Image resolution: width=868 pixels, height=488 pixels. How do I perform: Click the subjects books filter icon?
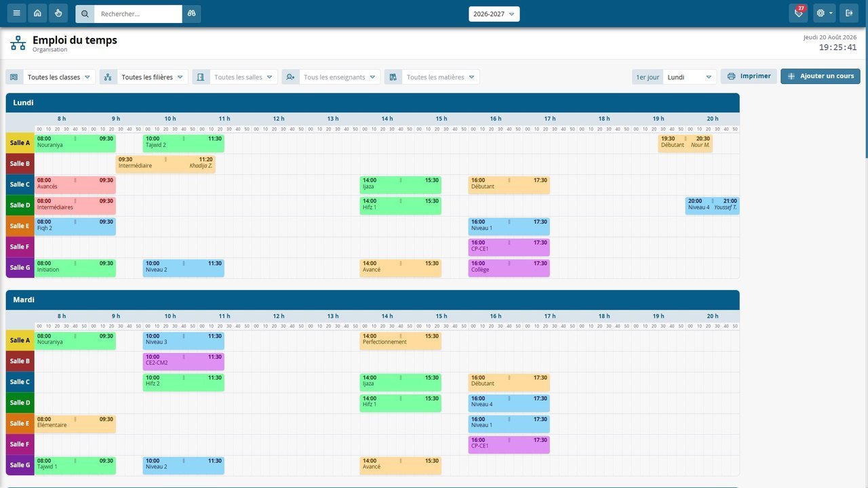click(x=393, y=77)
